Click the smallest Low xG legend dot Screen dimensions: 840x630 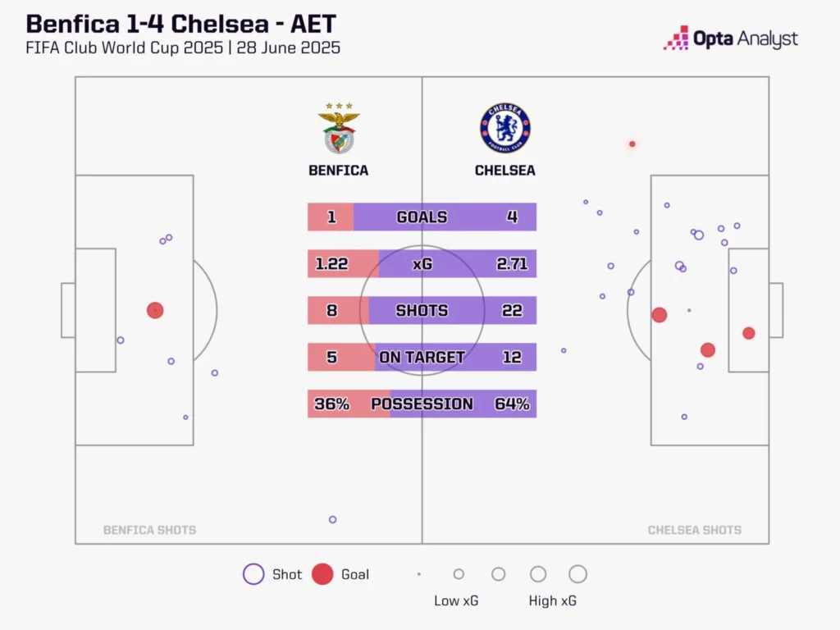click(419, 574)
